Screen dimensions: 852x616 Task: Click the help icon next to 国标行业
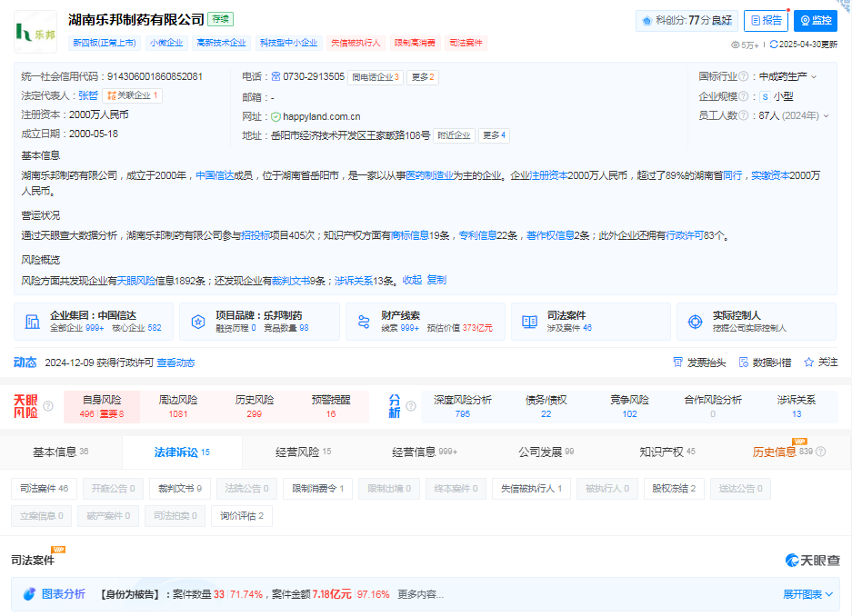pos(744,76)
